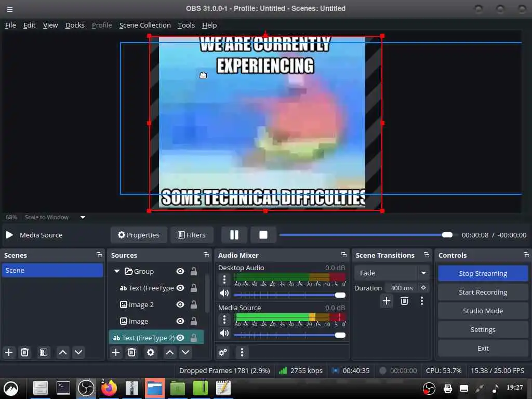Move source up in Sources list
The image size is (532, 399).
coord(170,352)
